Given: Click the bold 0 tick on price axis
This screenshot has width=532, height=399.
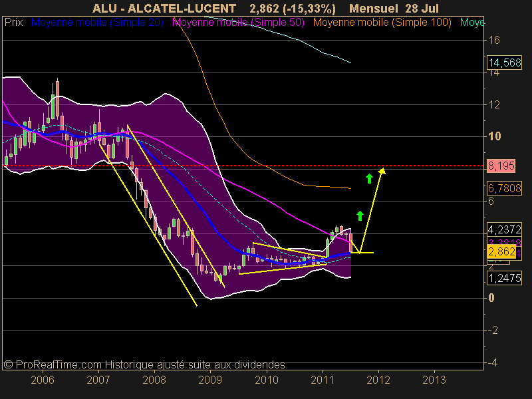Looking at the screenshot, I should click(491, 298).
